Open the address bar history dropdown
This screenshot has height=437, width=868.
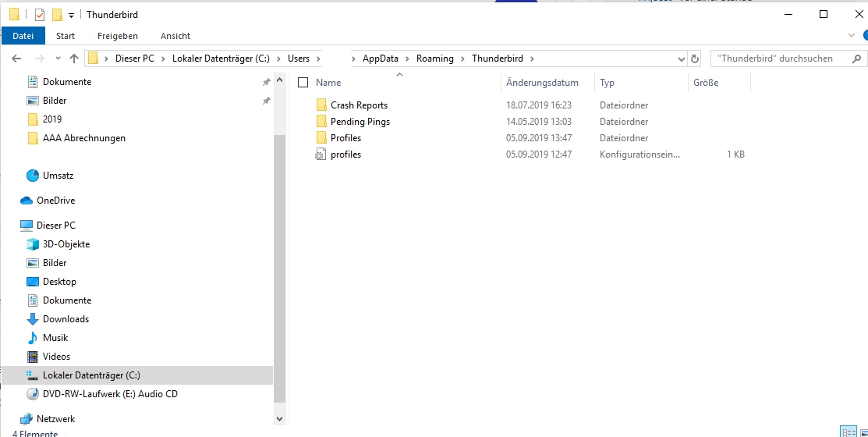[680, 59]
